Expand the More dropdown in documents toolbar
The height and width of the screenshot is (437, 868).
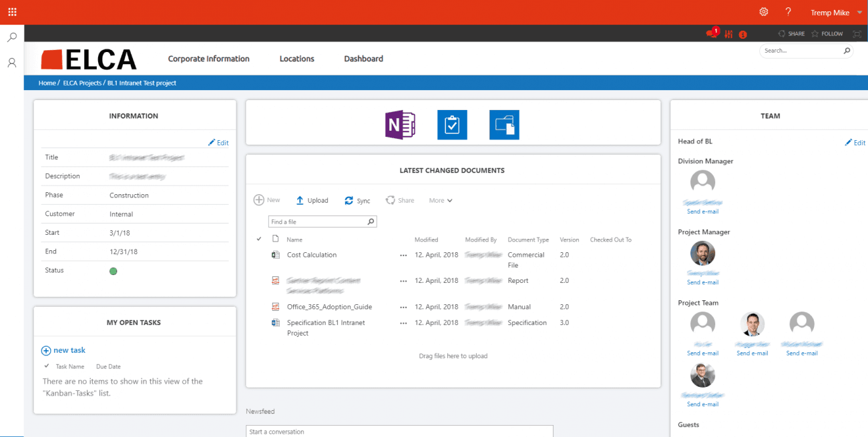(x=441, y=200)
